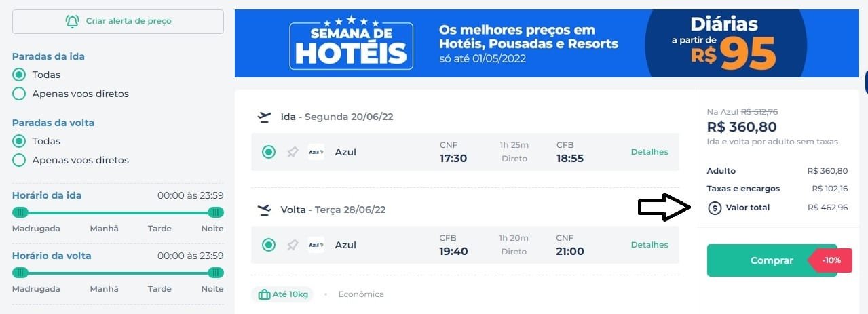
Task: Select Todas under Paradas da volta
Action: tap(19, 141)
